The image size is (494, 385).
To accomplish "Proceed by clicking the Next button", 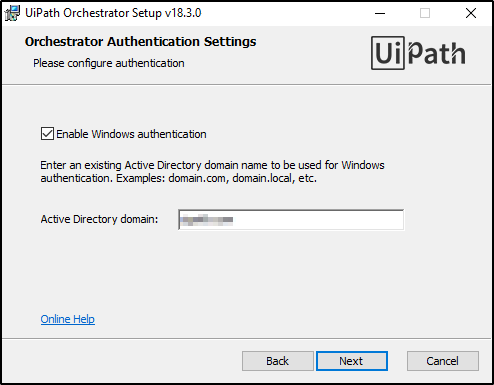I will (351, 361).
